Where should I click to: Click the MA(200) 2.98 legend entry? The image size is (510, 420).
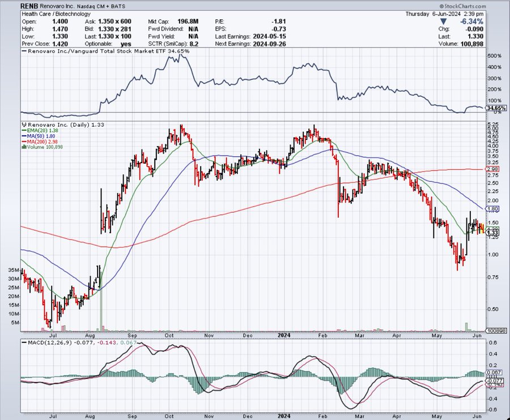point(40,142)
